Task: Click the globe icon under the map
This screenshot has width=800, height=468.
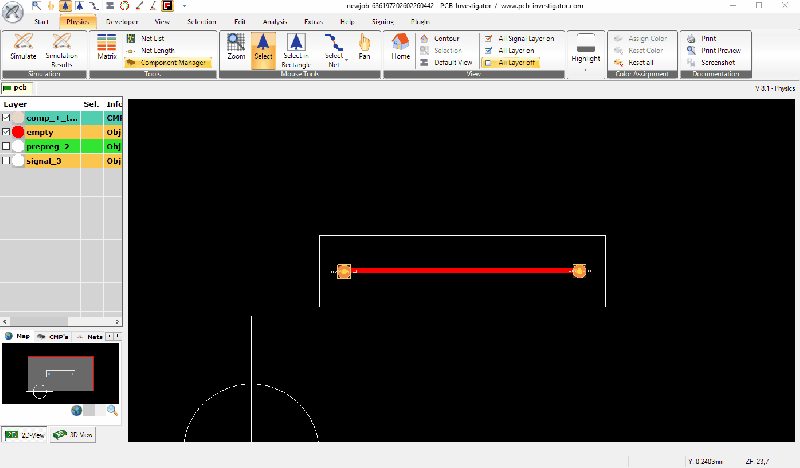Action: (77, 410)
